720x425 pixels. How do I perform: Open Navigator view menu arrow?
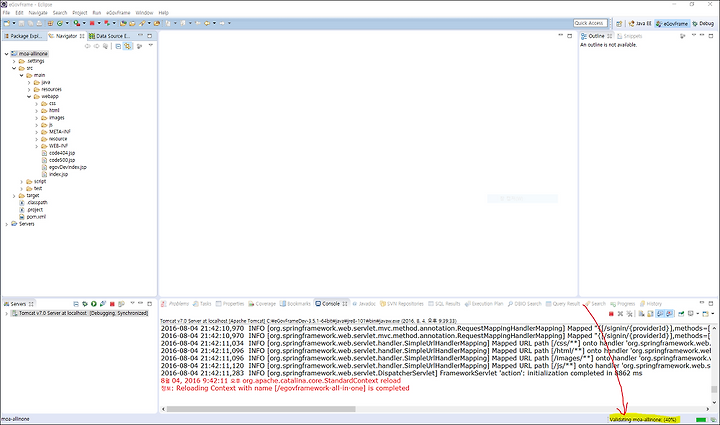(151, 45)
